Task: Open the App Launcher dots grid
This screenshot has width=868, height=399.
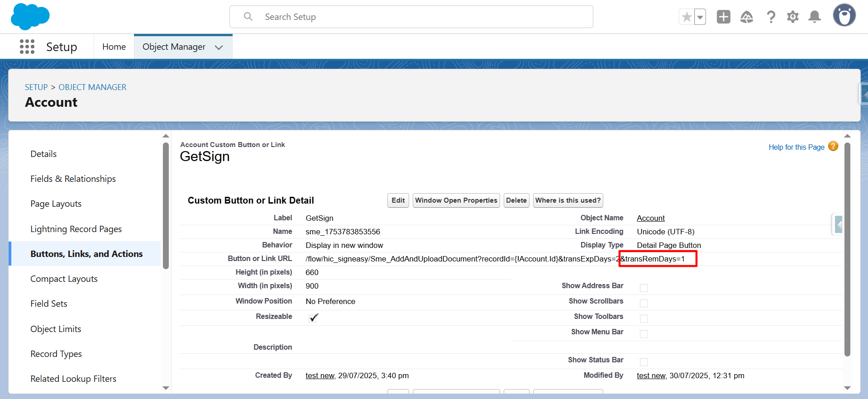Action: (27, 47)
